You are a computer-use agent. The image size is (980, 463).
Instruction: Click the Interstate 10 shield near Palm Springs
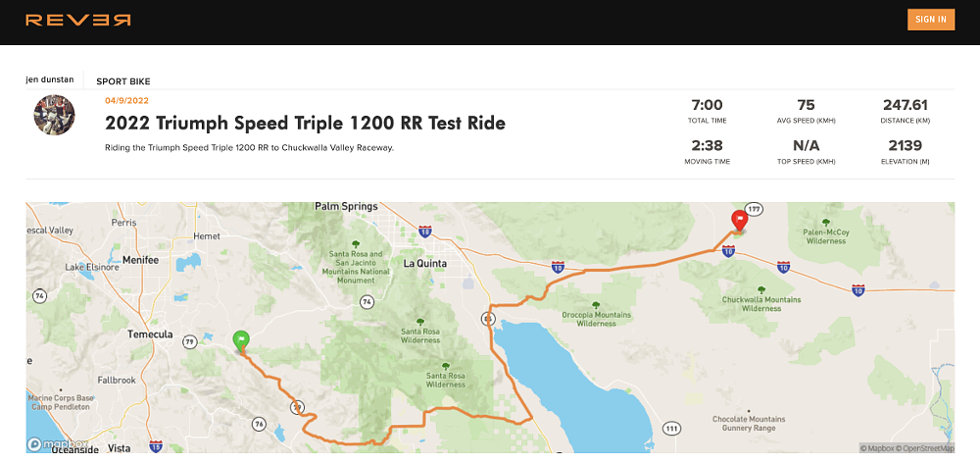click(423, 231)
